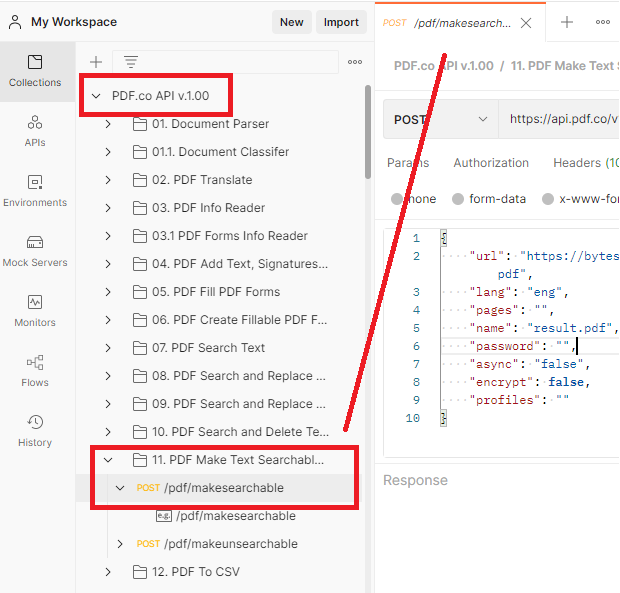Collapse the 11. PDF Make Text Searchable folder
Image resolution: width=620 pixels, height=593 pixels.
[x=108, y=460]
